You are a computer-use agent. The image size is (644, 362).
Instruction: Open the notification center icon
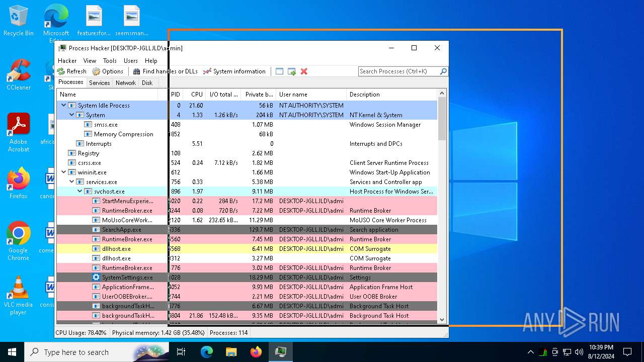pyautogui.click(x=627, y=352)
